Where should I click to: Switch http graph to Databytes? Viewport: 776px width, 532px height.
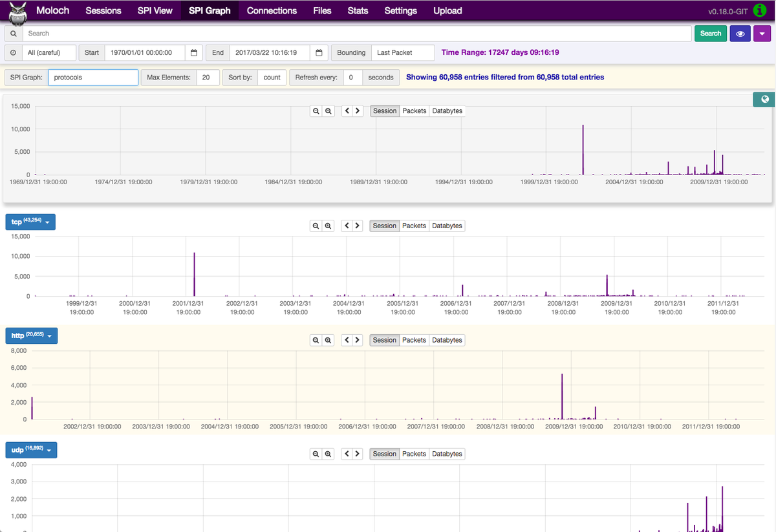pyautogui.click(x=447, y=340)
